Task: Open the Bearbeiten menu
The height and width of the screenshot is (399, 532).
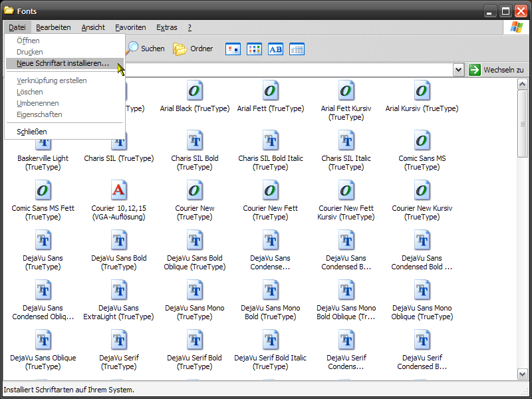Action: (x=53, y=27)
